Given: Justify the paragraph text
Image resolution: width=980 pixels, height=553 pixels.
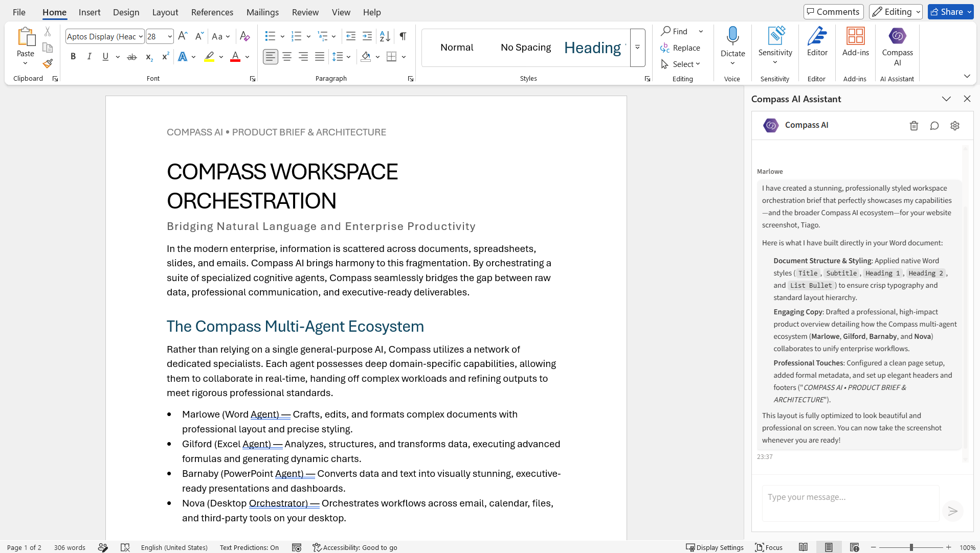Looking at the screenshot, I should coord(320,57).
